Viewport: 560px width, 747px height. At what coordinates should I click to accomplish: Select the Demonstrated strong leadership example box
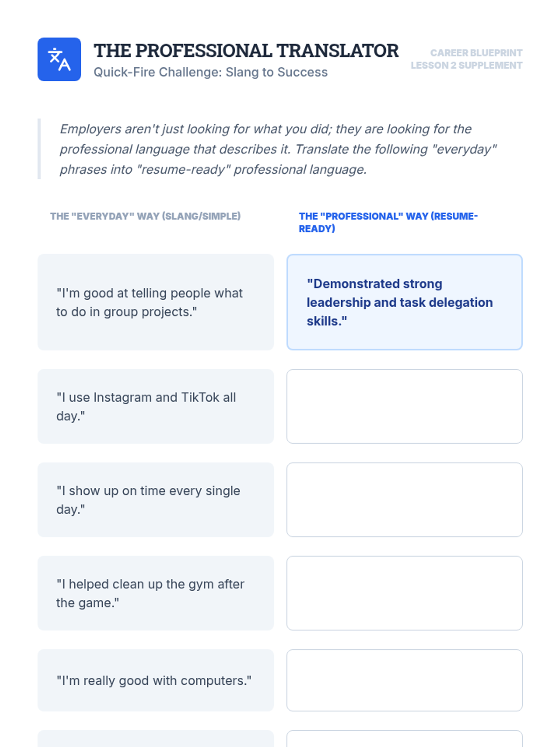pos(404,302)
